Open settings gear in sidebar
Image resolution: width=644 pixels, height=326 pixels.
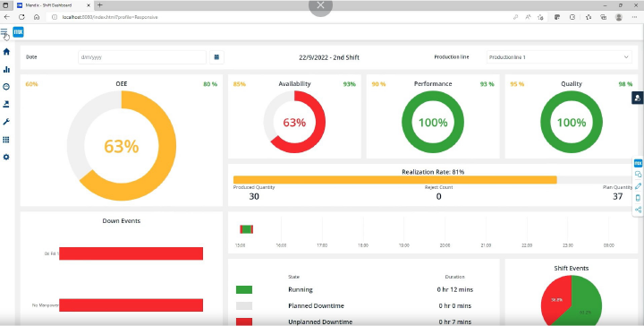click(6, 158)
